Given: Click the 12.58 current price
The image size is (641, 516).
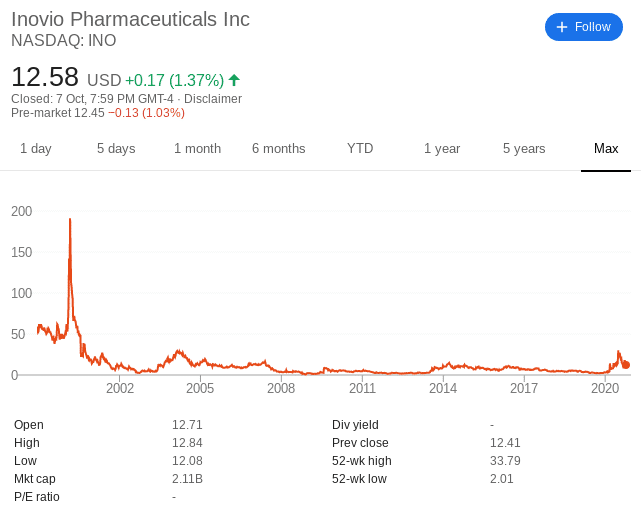Looking at the screenshot, I should click(x=45, y=77).
